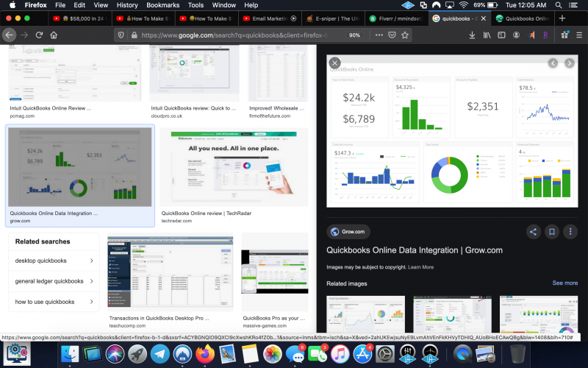Image resolution: width=588 pixels, height=368 pixels.
Task: Reload the current page
Action: pyautogui.click(x=39, y=35)
